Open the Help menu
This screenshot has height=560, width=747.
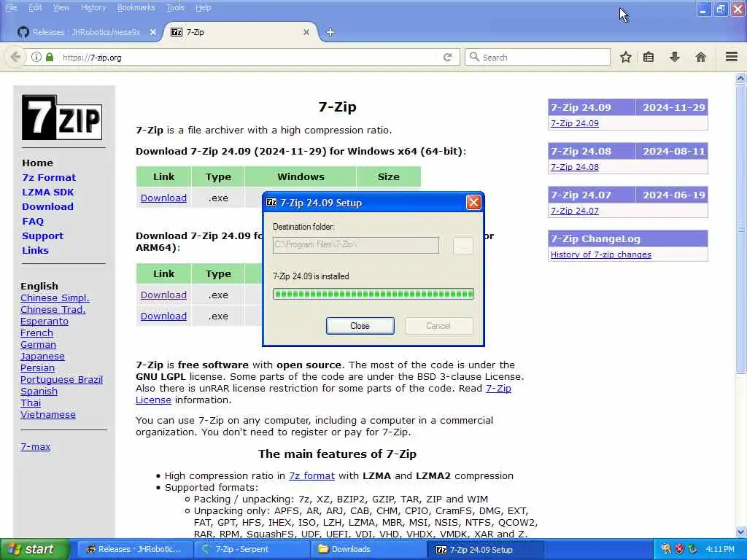204,7
